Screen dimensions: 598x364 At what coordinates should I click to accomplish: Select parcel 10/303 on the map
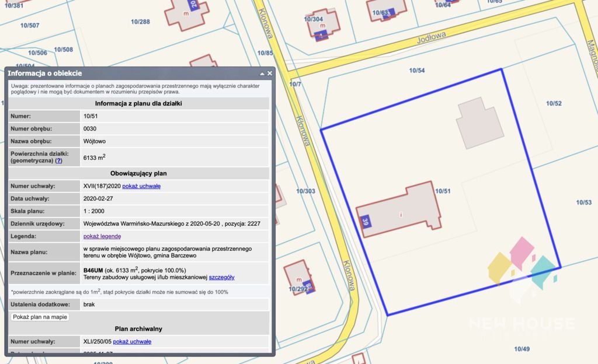tap(305, 191)
